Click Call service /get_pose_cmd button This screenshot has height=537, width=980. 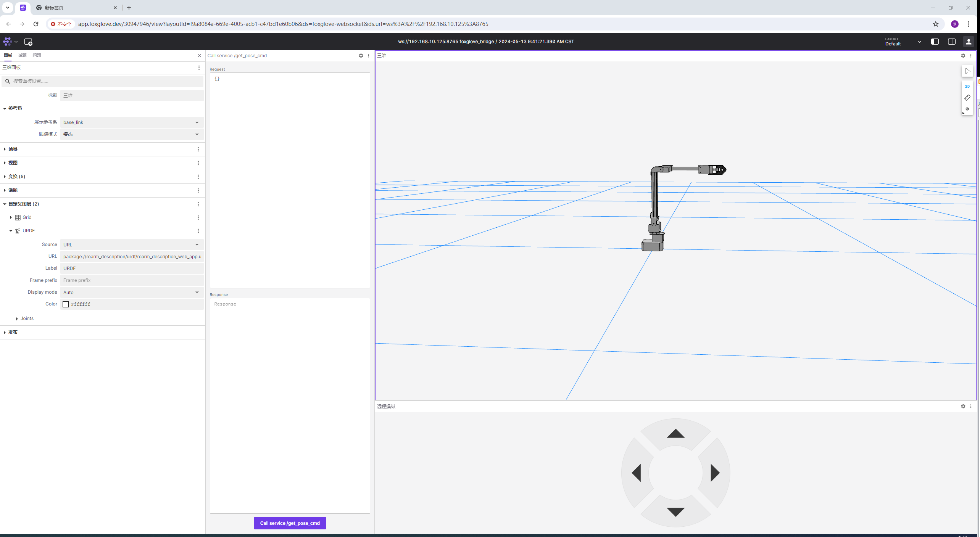pos(290,523)
